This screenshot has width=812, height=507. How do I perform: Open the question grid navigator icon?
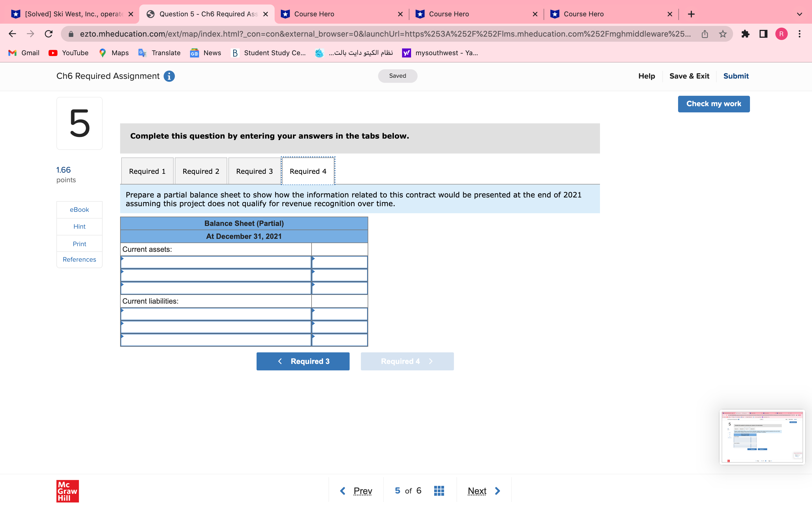coord(439,491)
